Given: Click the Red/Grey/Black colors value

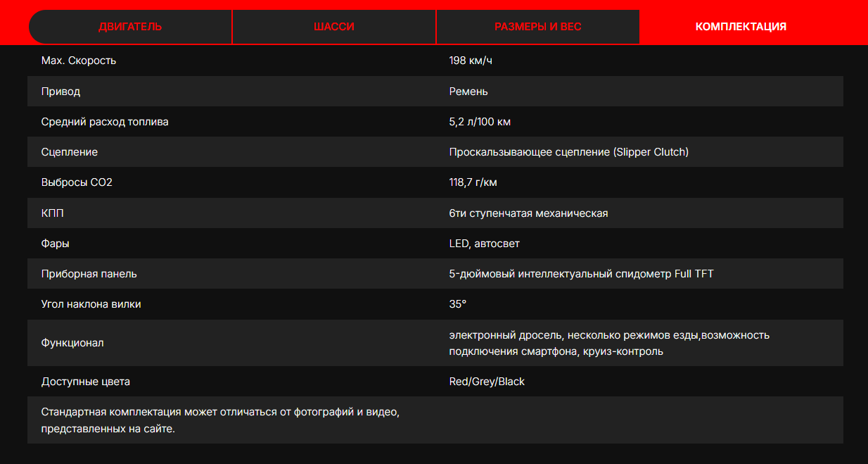Looking at the screenshot, I should point(487,382).
